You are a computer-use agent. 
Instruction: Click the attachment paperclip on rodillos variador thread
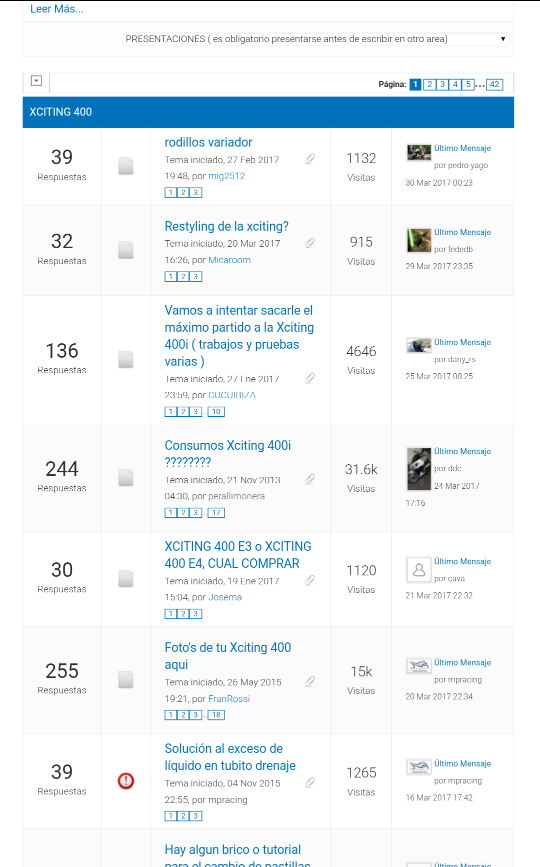(x=310, y=159)
